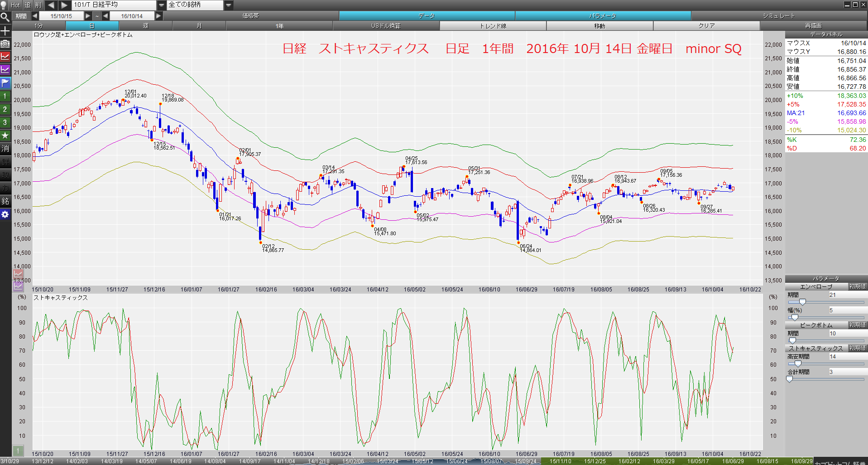
Task: Switch to the 価格帯 tab
Action: 251,16
